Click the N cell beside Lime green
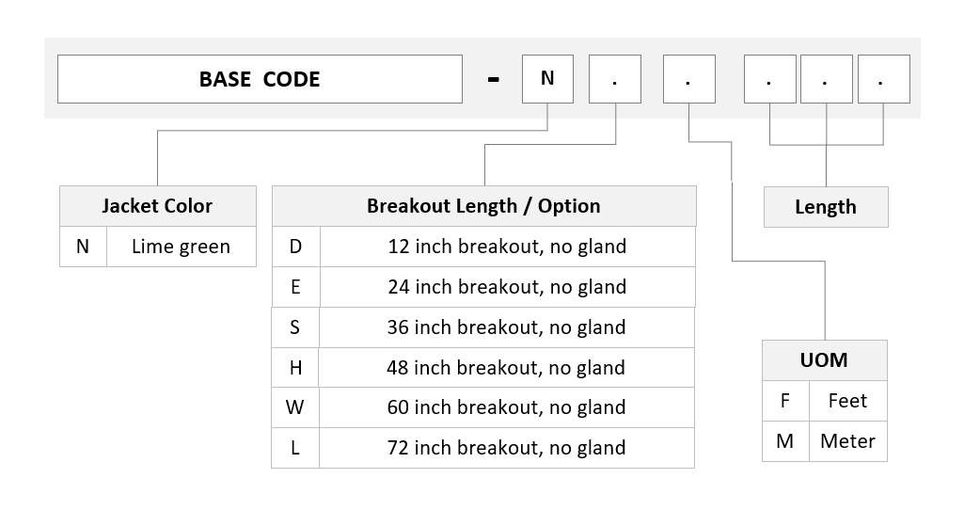Screen dimensions: 980x526 click(x=83, y=247)
